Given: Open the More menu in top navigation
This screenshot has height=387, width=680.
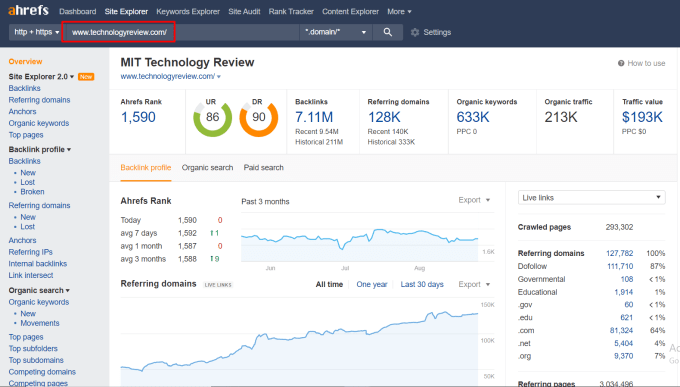Looking at the screenshot, I should 399,12.
